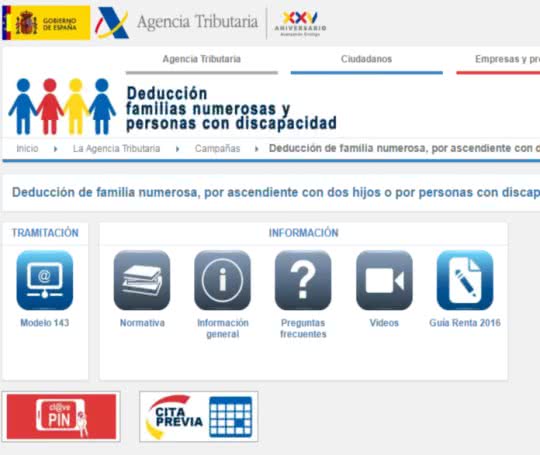540x455 pixels.
Task: Click the Gobierno de España logo
Action: point(46,23)
